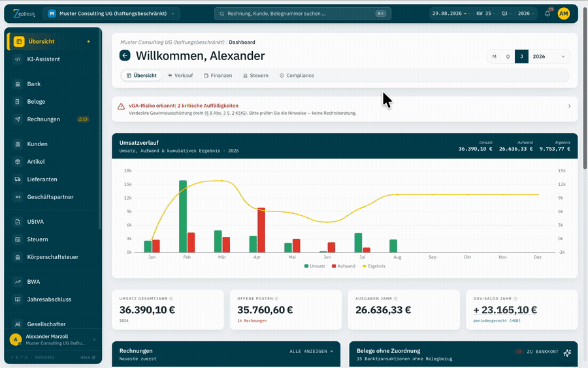Open the KI-Assistent code icon in sidebar
Viewport: 588px width, 368px height.
18,59
